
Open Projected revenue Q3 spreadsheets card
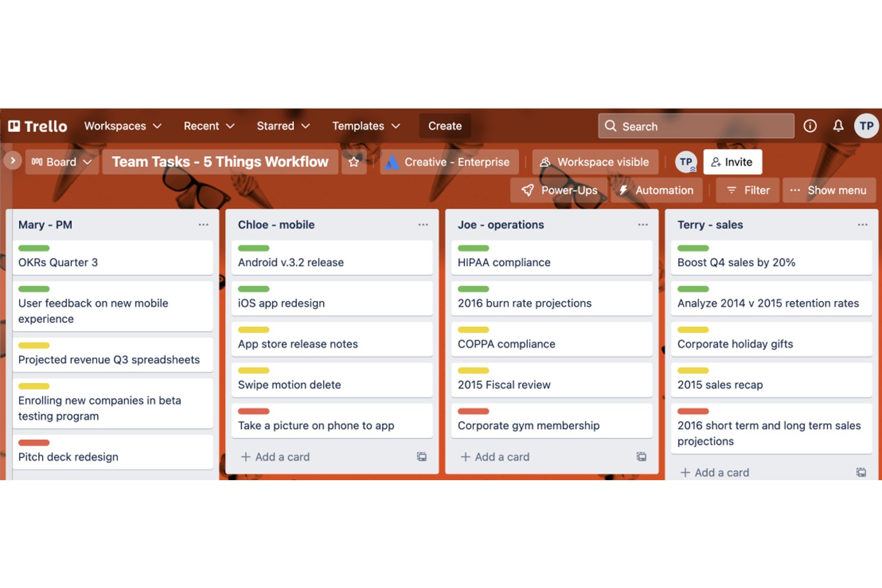113,354
